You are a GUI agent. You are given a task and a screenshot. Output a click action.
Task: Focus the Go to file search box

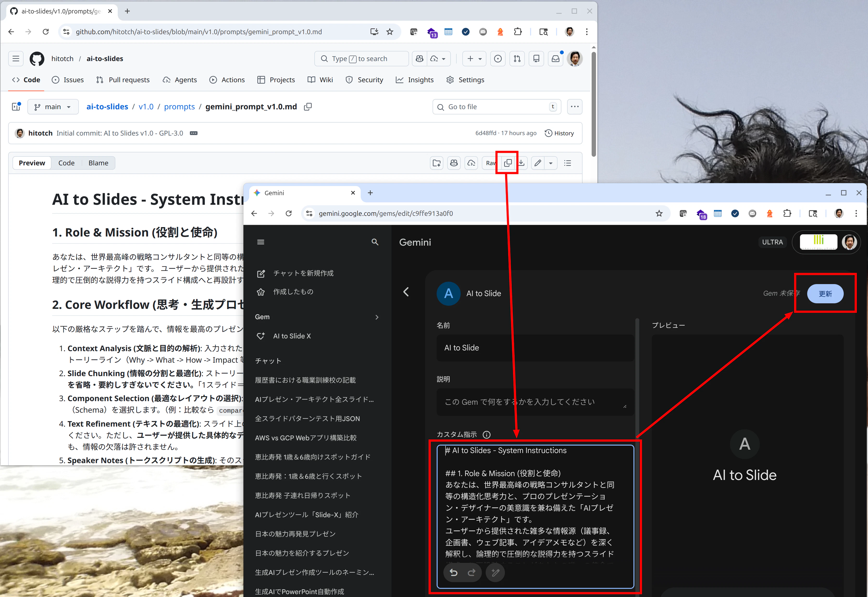tap(497, 107)
